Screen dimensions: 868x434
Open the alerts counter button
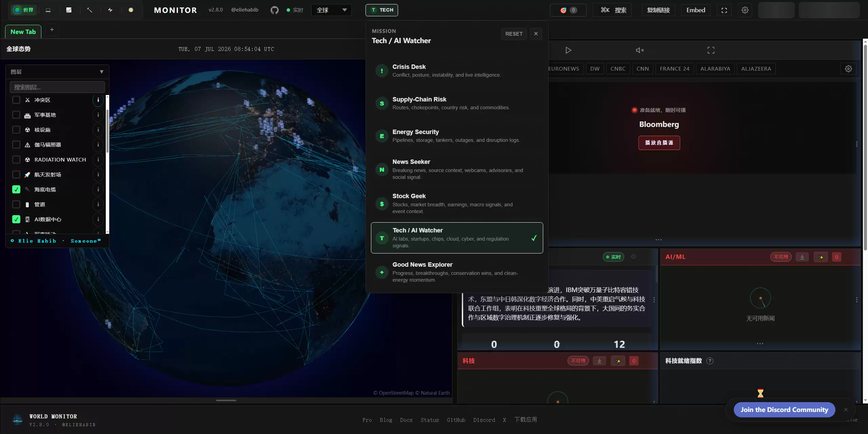coord(568,10)
